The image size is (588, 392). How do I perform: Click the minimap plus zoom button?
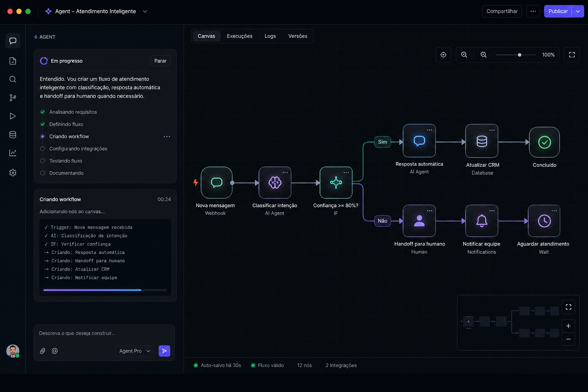568,326
